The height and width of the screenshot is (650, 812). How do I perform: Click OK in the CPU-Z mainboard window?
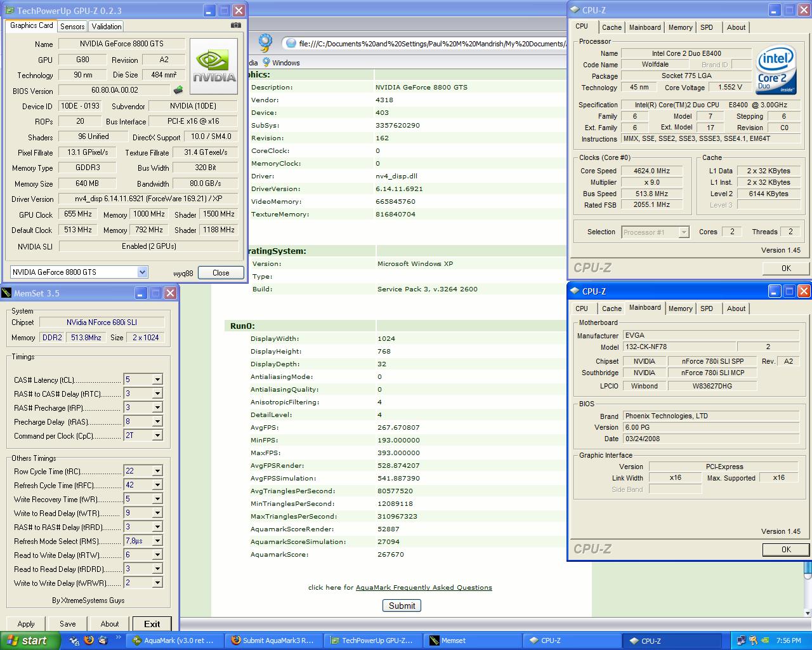(x=786, y=549)
